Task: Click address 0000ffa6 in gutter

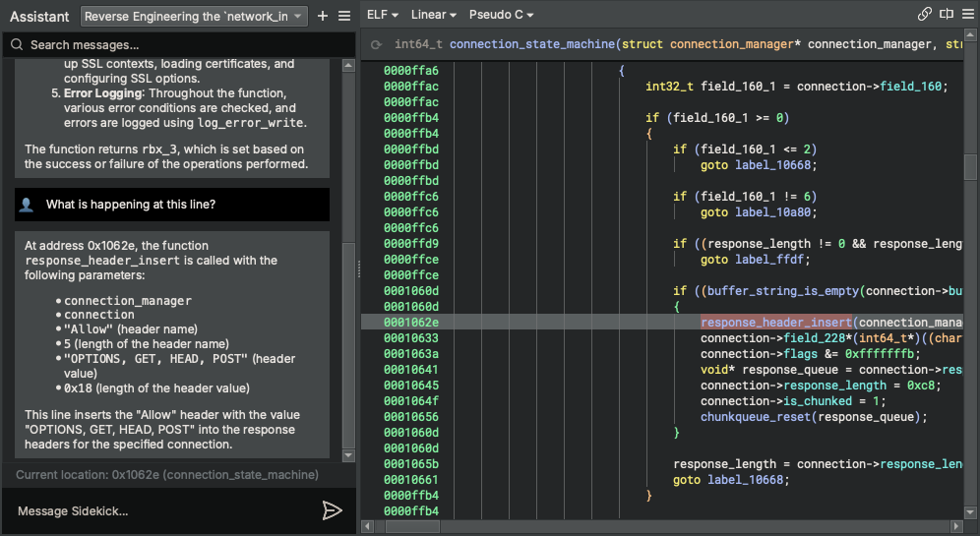Action: pos(411,71)
